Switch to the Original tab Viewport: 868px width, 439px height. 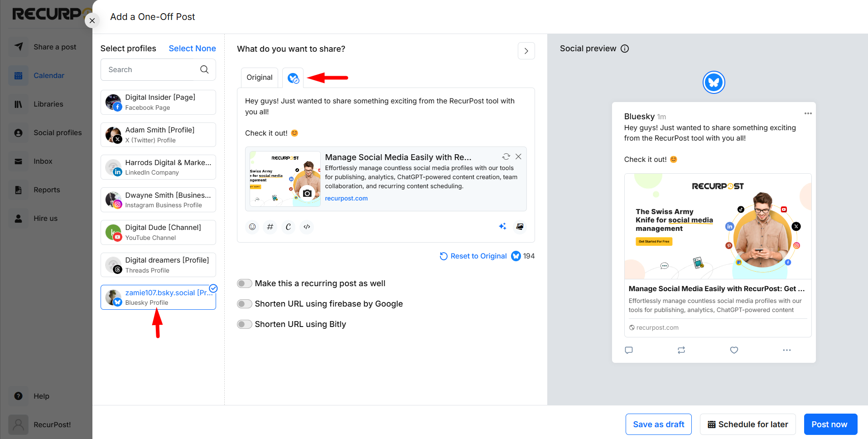point(260,78)
